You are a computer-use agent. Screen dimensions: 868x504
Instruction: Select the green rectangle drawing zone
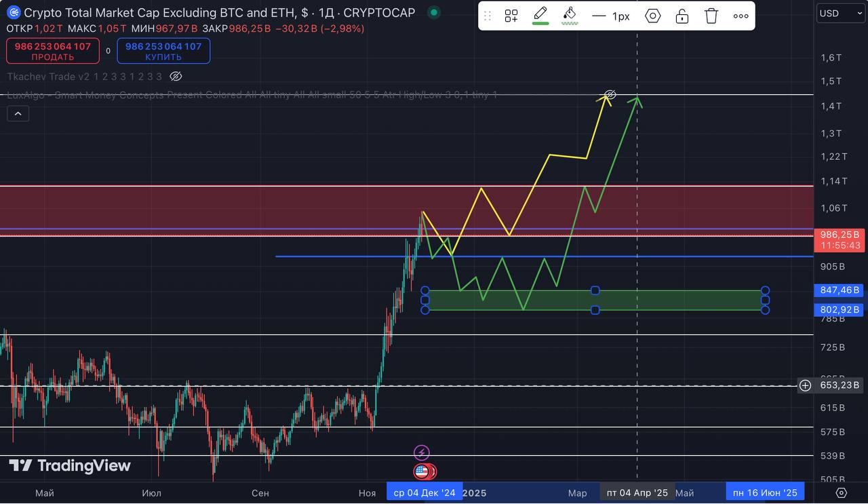(595, 301)
